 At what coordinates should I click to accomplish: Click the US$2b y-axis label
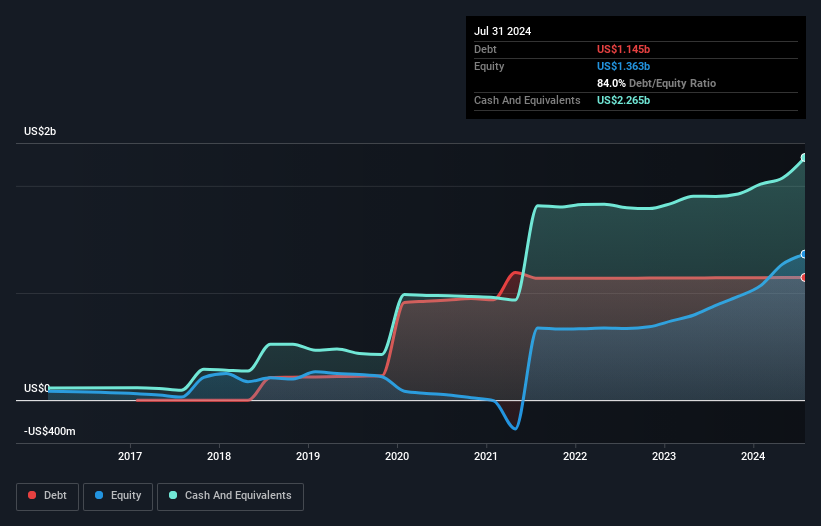pyautogui.click(x=40, y=131)
